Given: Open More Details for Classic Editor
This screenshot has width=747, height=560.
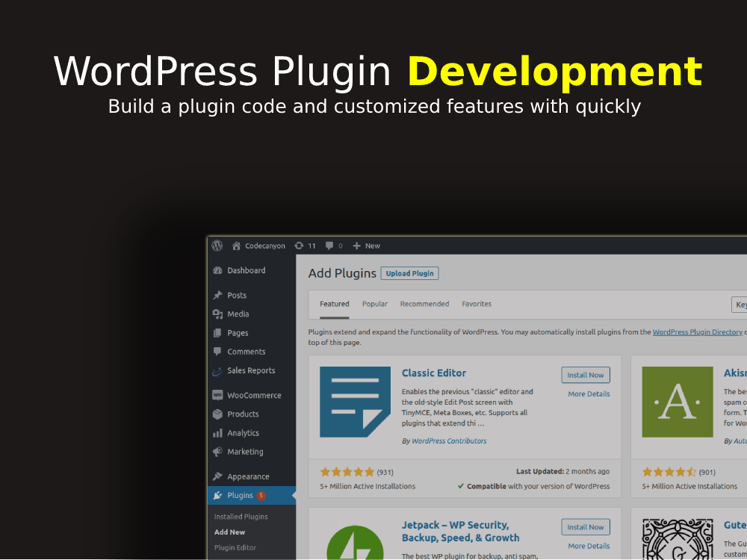Looking at the screenshot, I should (x=589, y=393).
